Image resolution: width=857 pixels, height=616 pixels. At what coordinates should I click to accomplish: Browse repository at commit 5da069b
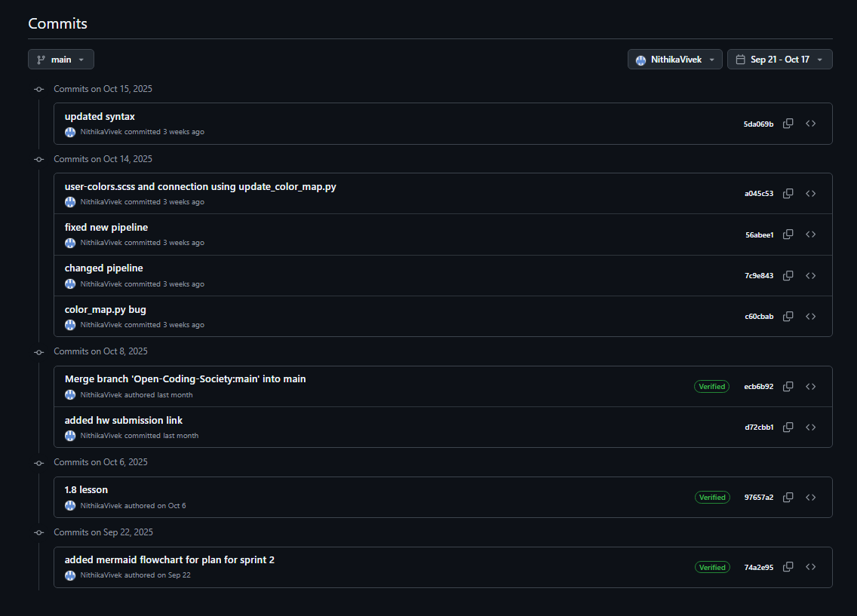tap(810, 124)
